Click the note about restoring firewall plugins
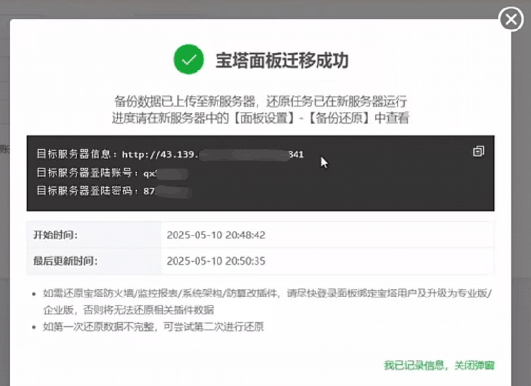531x386 pixels. 267,301
